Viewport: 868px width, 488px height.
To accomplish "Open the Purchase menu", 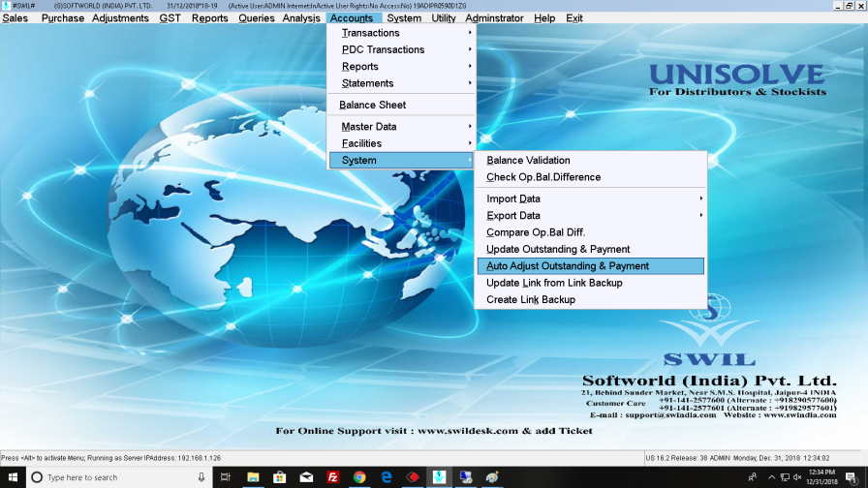I will (63, 18).
